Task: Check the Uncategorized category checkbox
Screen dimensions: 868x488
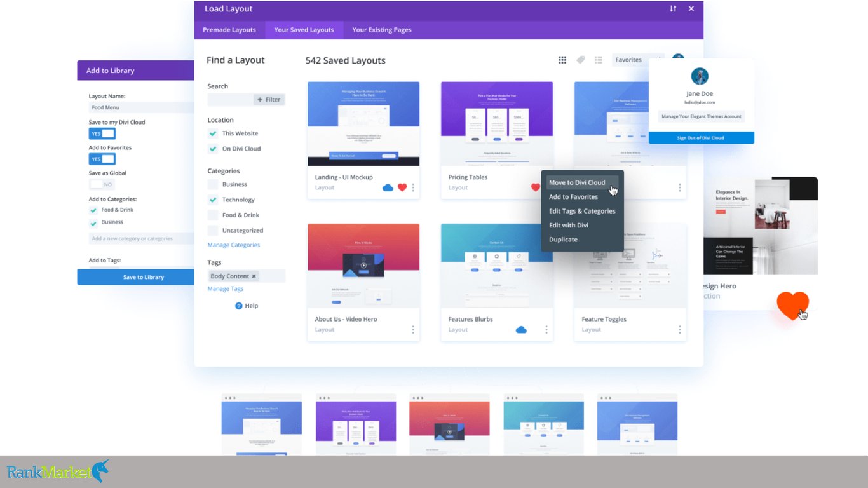Action: (213, 231)
